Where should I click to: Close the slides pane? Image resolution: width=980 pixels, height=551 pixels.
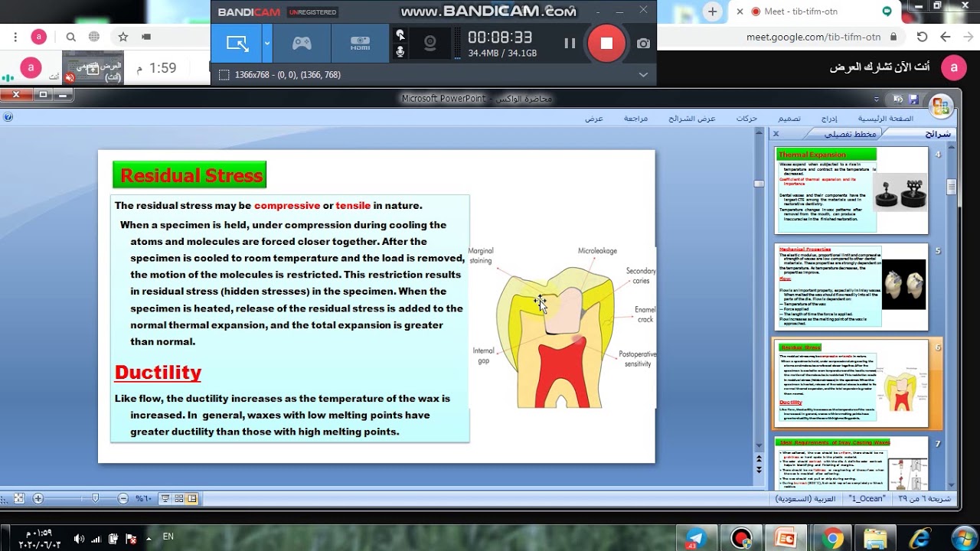pyautogui.click(x=776, y=133)
